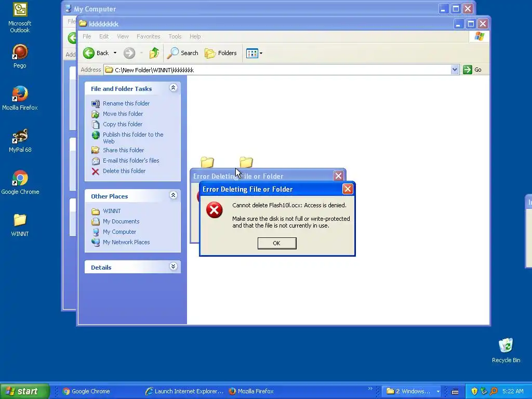Collapse the Other Places panel
The width and height of the screenshot is (532, 399).
pyautogui.click(x=174, y=195)
